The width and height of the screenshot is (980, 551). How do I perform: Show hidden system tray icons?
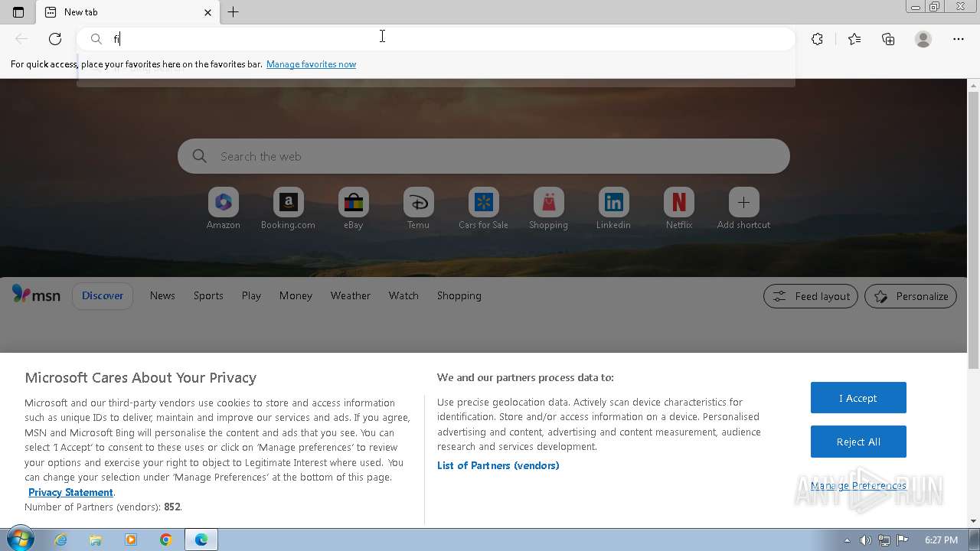coord(847,540)
